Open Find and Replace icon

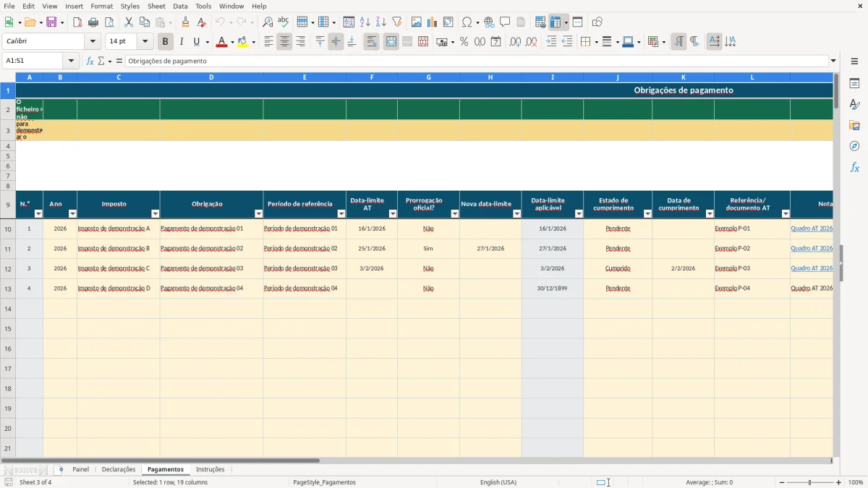(268, 22)
